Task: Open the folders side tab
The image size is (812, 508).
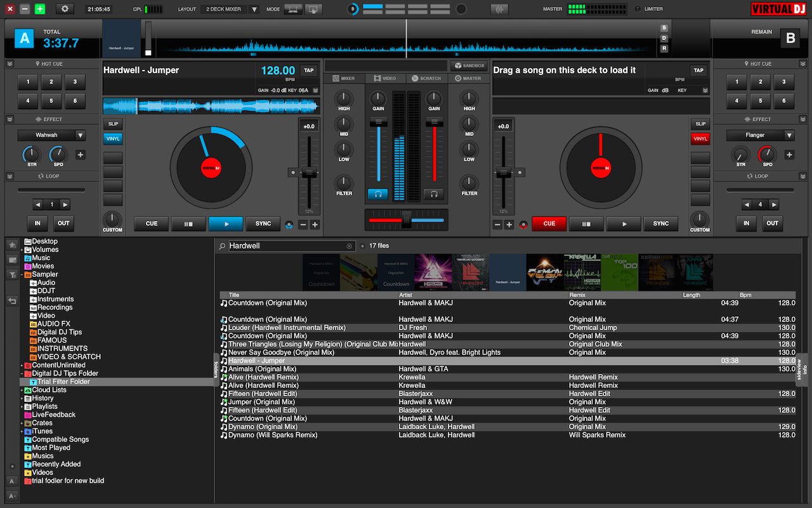Action: point(216,369)
